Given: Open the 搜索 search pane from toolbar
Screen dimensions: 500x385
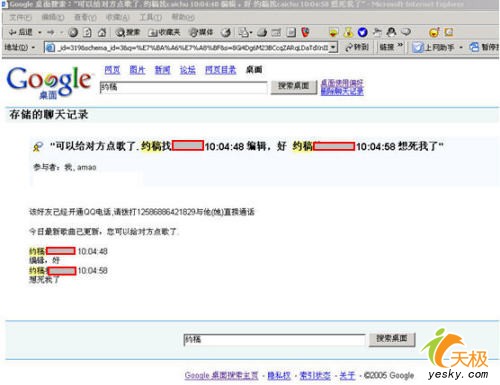Looking at the screenshot, I should tap(127, 32).
